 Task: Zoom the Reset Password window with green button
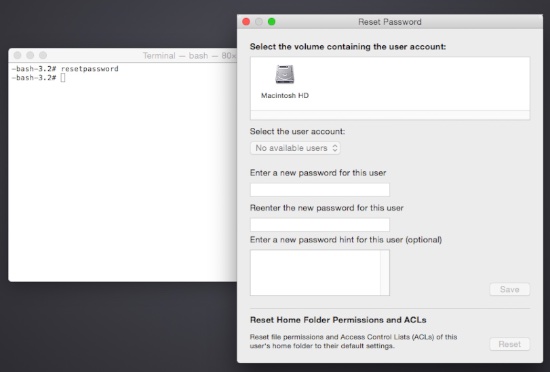(x=271, y=22)
